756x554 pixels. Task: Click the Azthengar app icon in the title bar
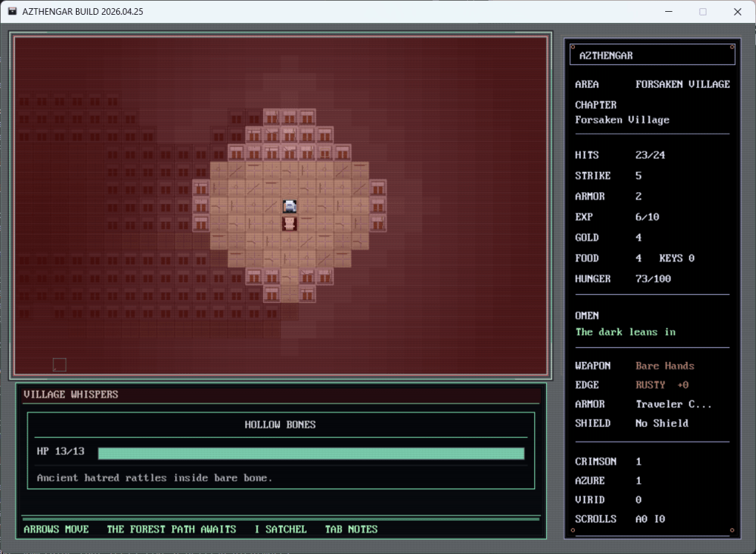(x=12, y=11)
